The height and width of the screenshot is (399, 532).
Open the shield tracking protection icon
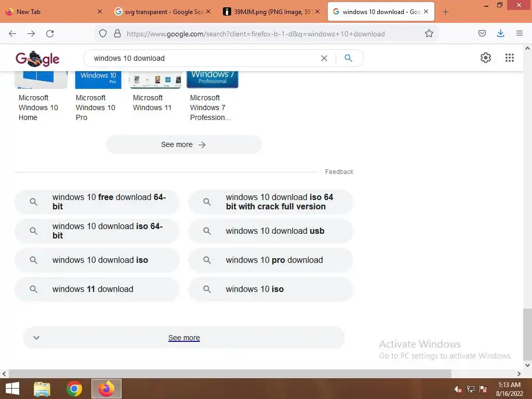pos(103,34)
